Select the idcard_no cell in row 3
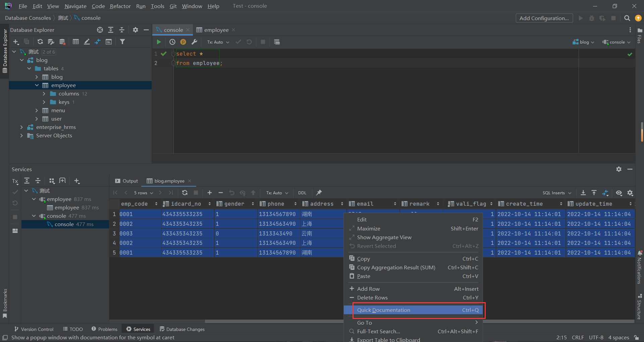Screen dimensions: 644x342 [x=187, y=233]
